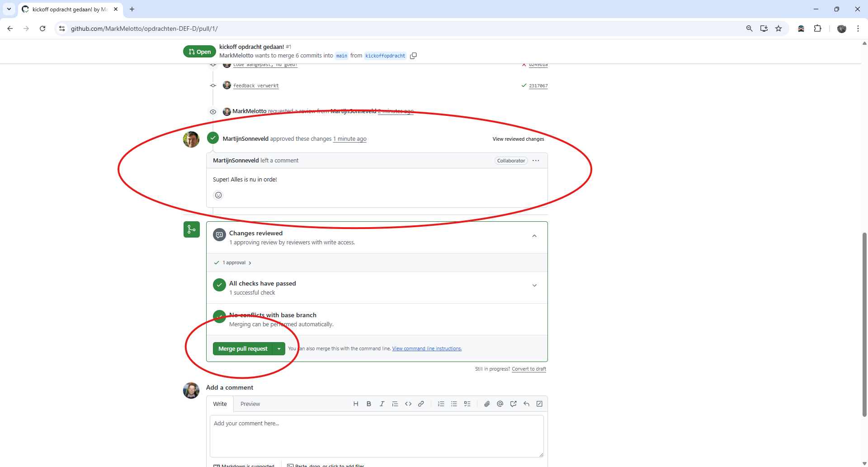Apply bold formatting in comment editor

[369, 404]
